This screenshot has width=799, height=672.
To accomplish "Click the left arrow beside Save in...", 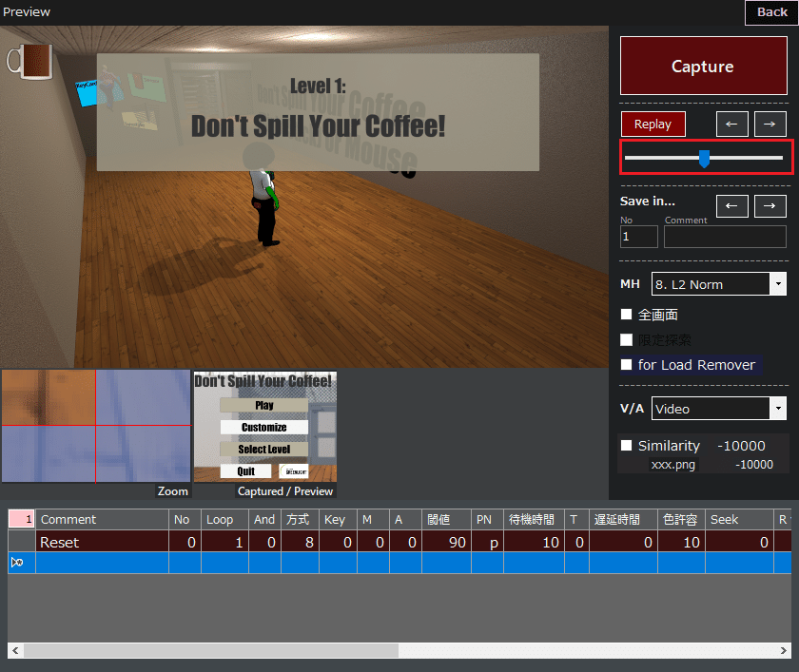I will point(731,206).
